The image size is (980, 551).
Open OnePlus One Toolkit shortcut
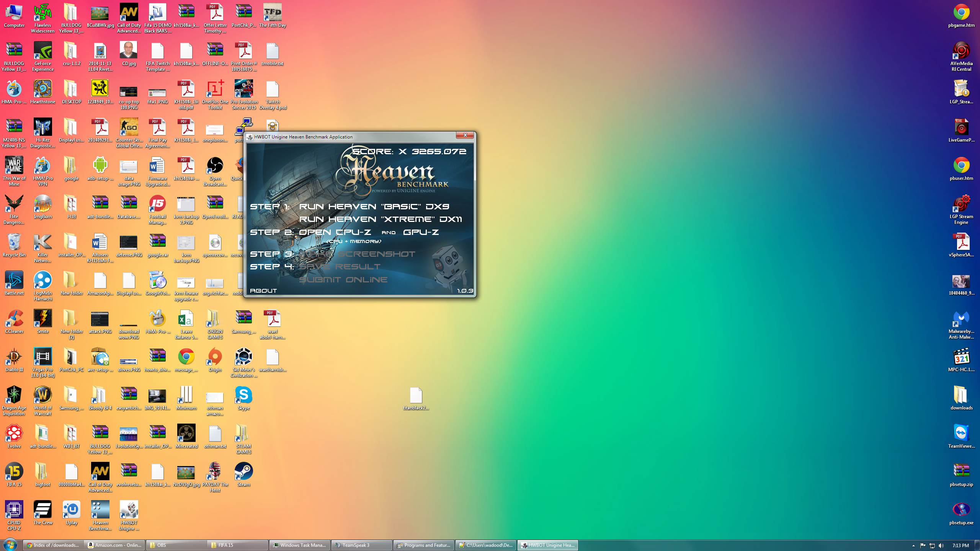215,95
